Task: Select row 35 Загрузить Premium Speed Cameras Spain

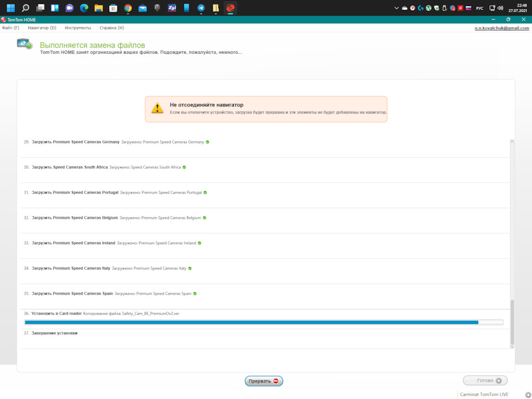Action: point(265,296)
